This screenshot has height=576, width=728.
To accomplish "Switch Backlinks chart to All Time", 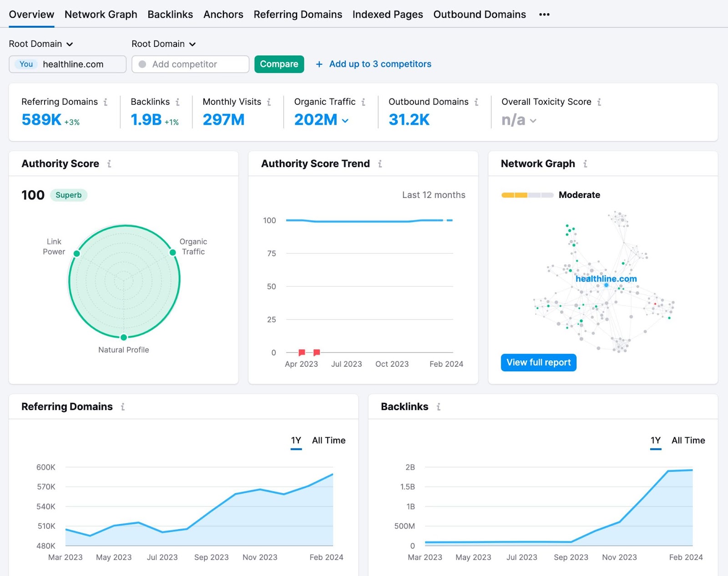I will click(688, 440).
